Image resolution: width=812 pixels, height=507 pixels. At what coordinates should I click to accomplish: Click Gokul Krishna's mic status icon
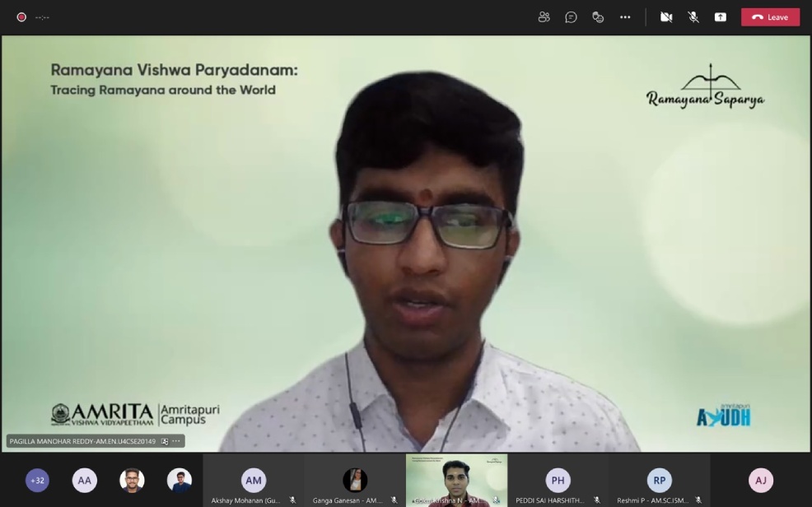(496, 500)
